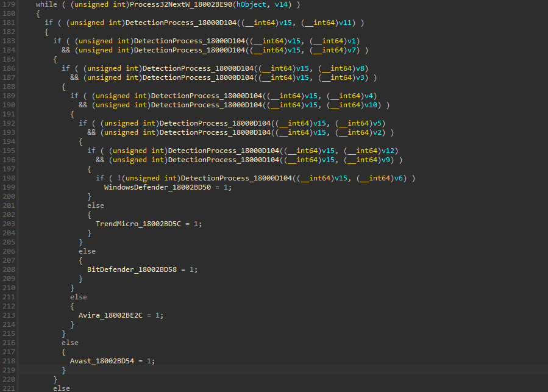The height and width of the screenshot is (392, 548).
Task: Click v2 argument on line 193
Action: coord(377,132)
